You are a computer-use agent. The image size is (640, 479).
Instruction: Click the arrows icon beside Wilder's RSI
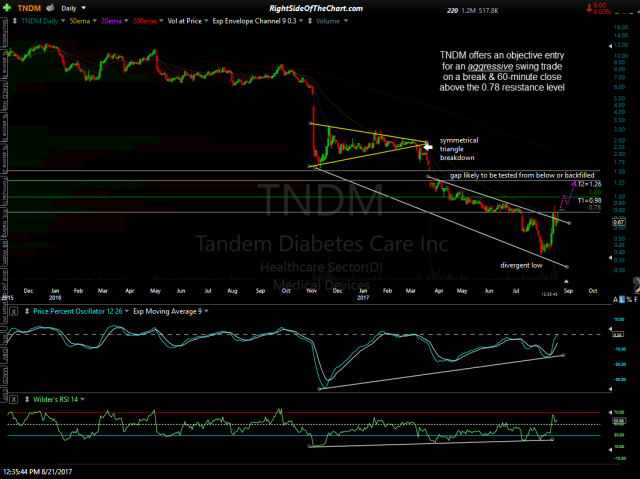pos(27,399)
